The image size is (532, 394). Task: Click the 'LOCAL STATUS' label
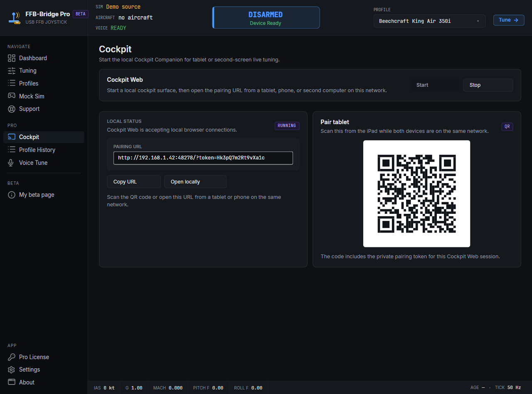(124, 121)
